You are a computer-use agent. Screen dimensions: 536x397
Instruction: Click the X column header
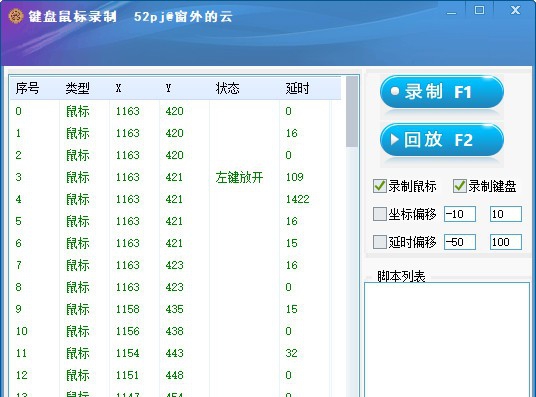pyautogui.click(x=134, y=89)
